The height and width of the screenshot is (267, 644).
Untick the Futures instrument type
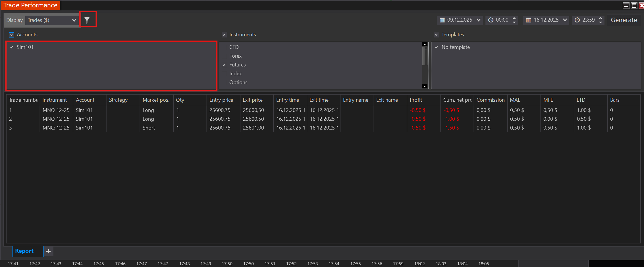(225, 65)
